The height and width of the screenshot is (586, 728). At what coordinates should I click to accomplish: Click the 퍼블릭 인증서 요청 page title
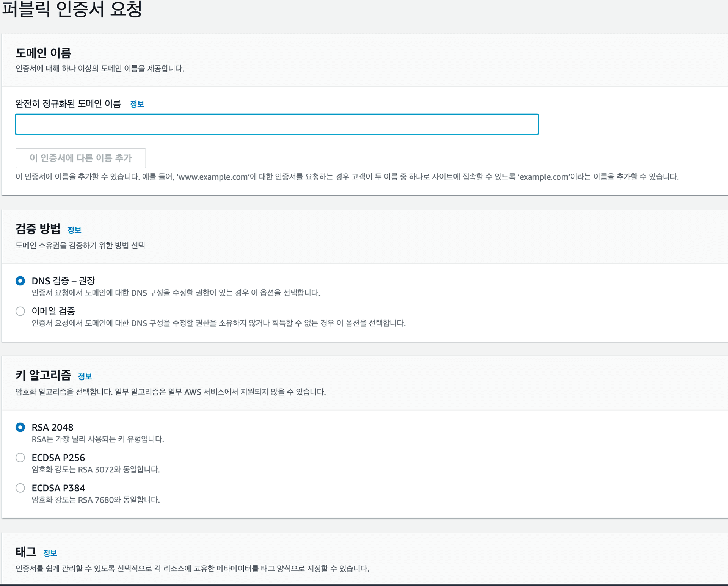click(x=72, y=9)
